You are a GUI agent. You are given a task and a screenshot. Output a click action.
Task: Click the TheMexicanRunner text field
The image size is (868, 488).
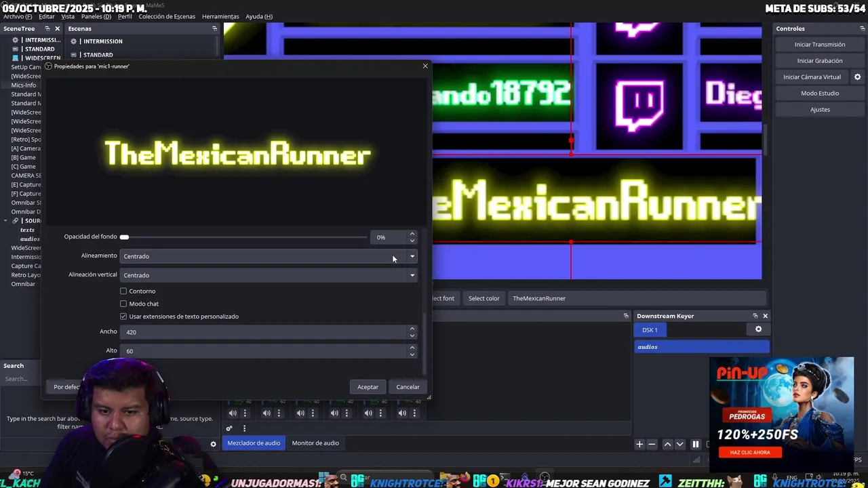[636, 298]
